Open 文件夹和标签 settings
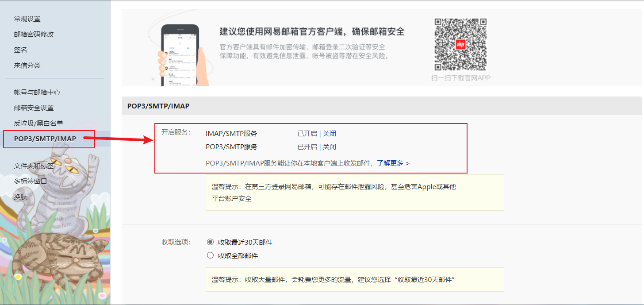Image resolution: width=644 pixels, height=305 pixels. click(x=34, y=166)
